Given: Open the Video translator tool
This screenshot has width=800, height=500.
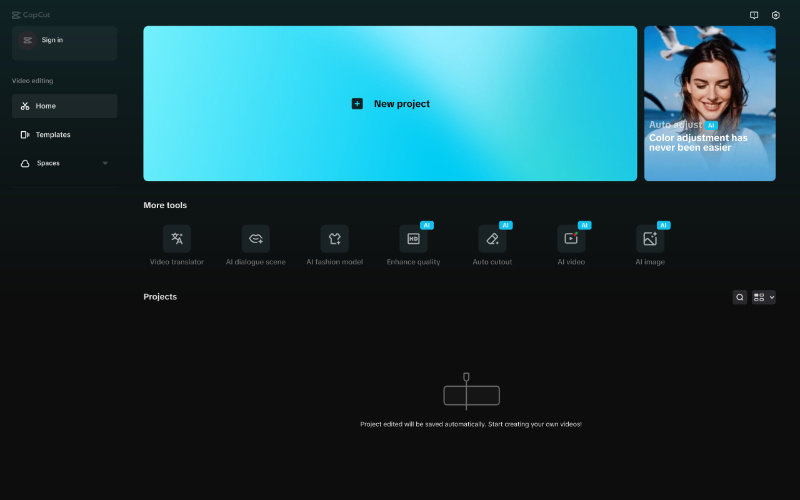Looking at the screenshot, I should [177, 238].
